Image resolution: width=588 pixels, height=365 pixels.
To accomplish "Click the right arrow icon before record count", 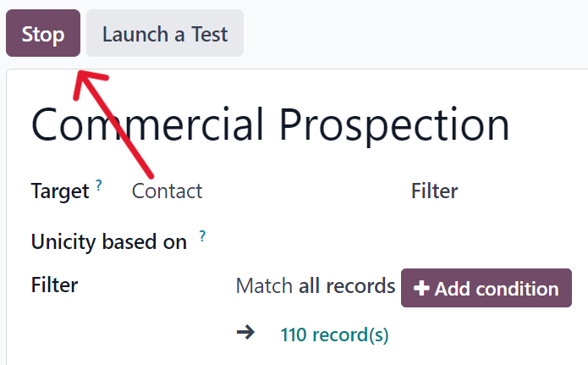I will point(245,333).
